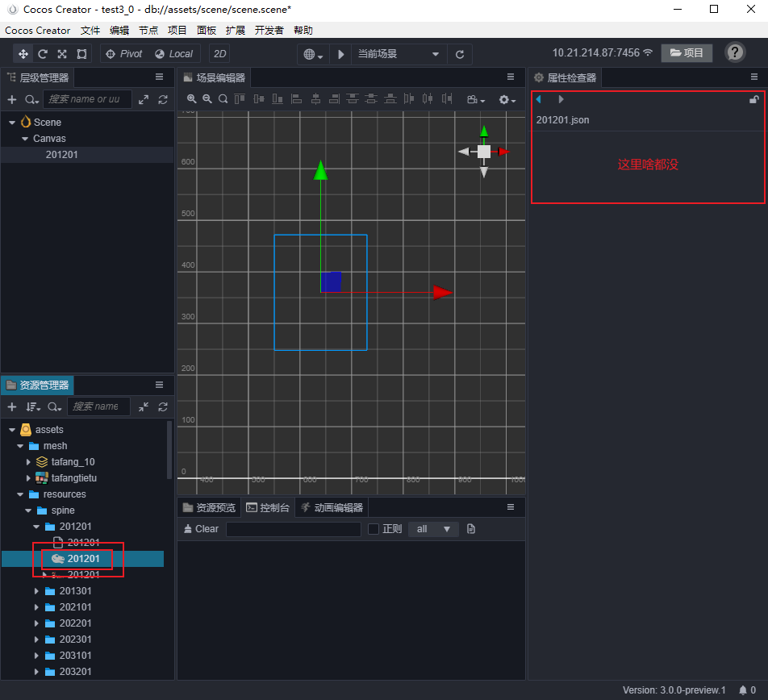Viewport: 768px width, 700px height.
Task: Click distribute right edges icon
Action: [447, 99]
